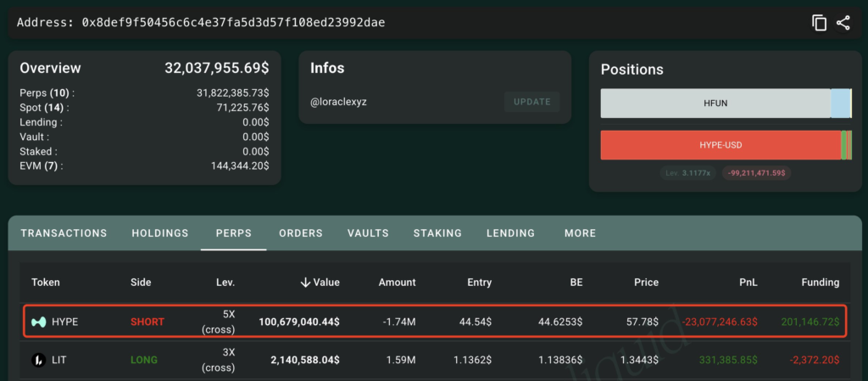
Task: Click LONG side in LIT row
Action: [144, 360]
